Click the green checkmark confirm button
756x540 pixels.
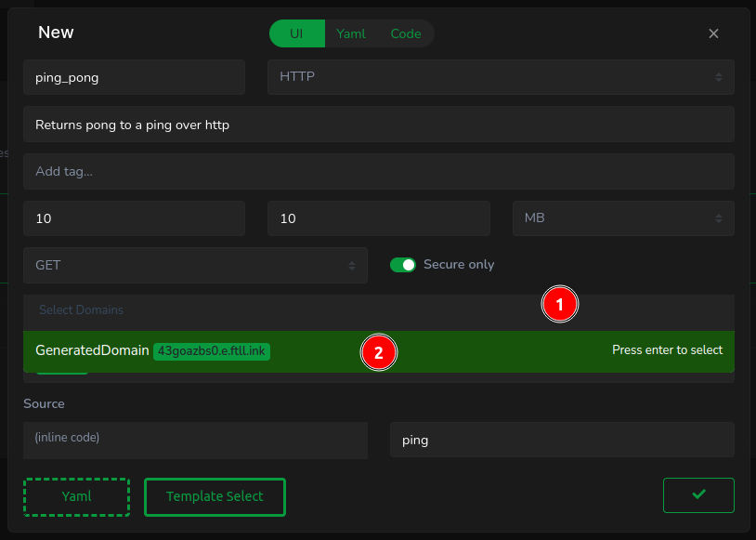pyautogui.click(x=698, y=495)
